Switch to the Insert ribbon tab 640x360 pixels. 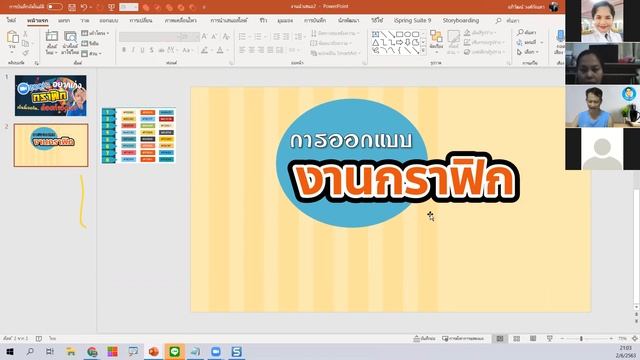point(64,20)
